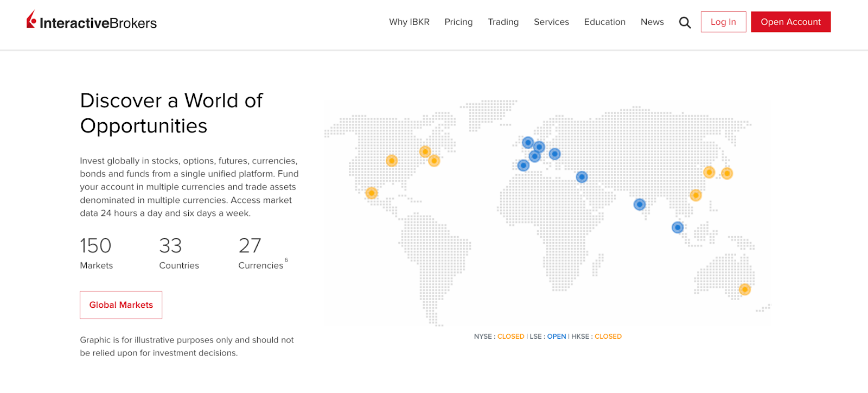Select the orange Chicago marker in US Midwest

click(392, 160)
